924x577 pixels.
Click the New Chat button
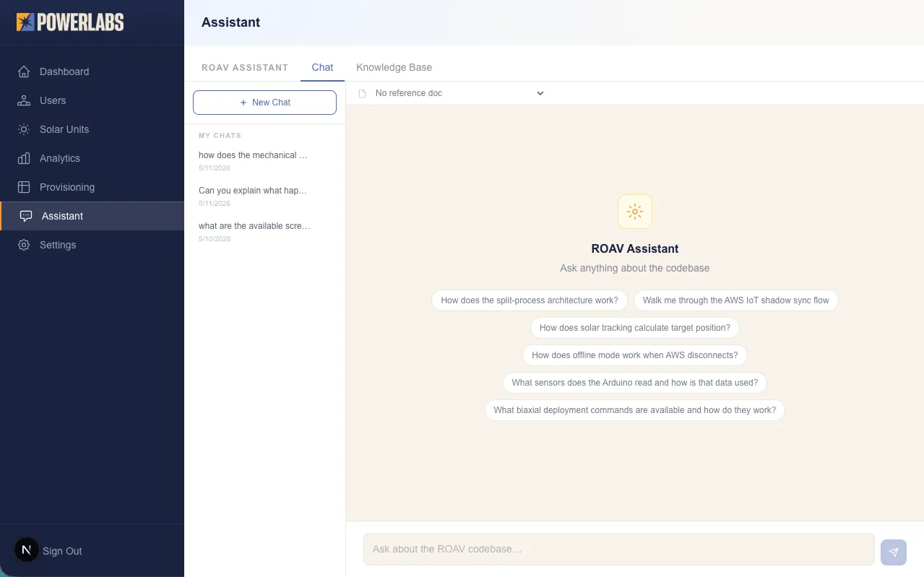[x=264, y=103]
